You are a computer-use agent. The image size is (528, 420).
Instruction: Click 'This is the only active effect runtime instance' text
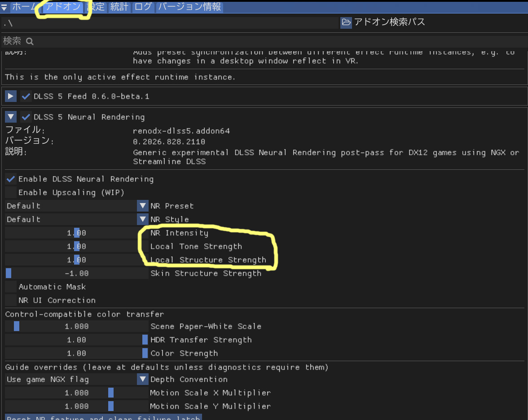coord(120,77)
